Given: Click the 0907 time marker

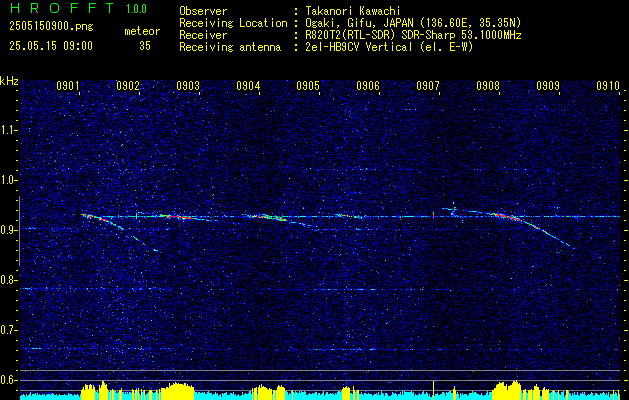Looking at the screenshot, I should [x=428, y=86].
